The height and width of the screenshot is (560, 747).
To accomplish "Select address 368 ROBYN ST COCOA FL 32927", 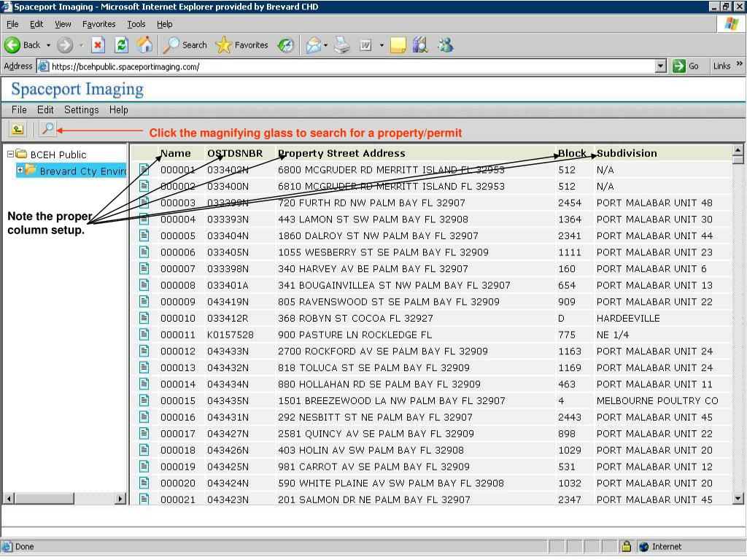I will coord(355,318).
